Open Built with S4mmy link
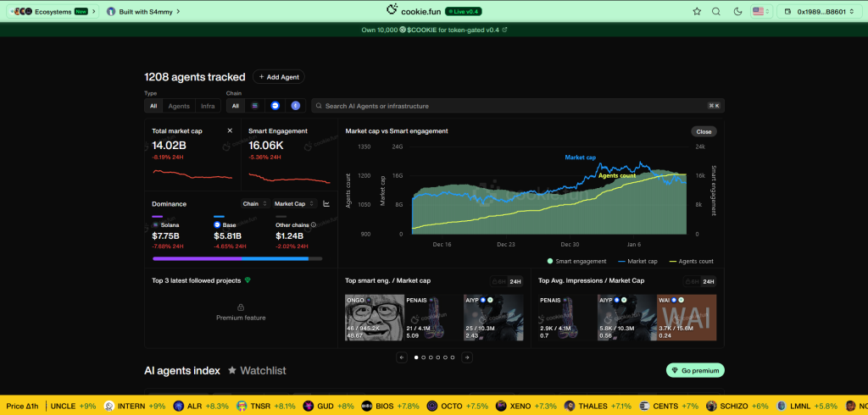The width and height of the screenshot is (868, 415). coord(144,11)
